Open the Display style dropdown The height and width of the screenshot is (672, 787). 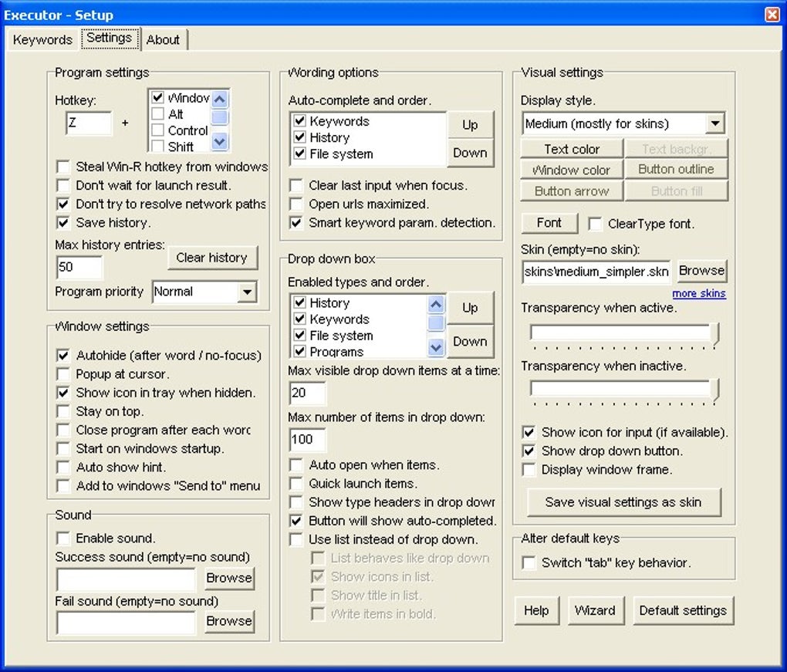tap(715, 123)
